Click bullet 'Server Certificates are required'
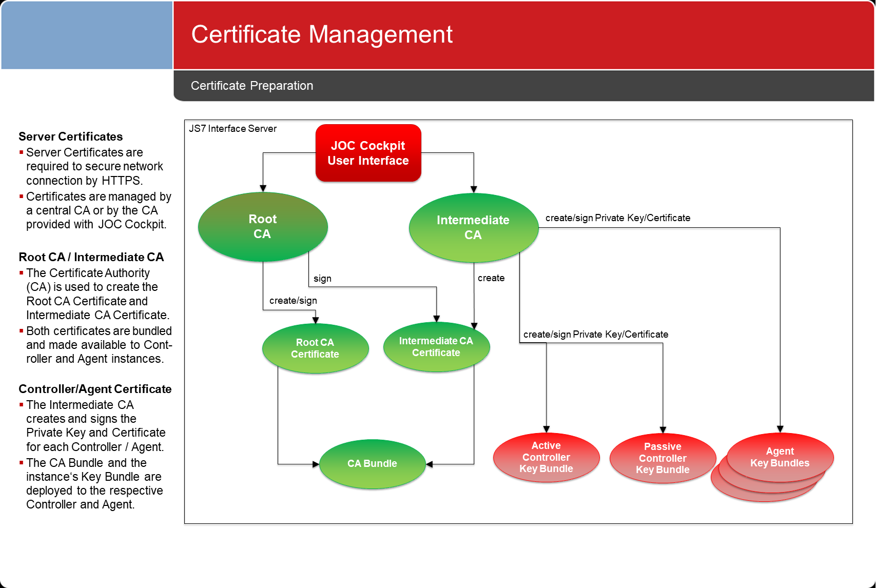 tap(91, 167)
